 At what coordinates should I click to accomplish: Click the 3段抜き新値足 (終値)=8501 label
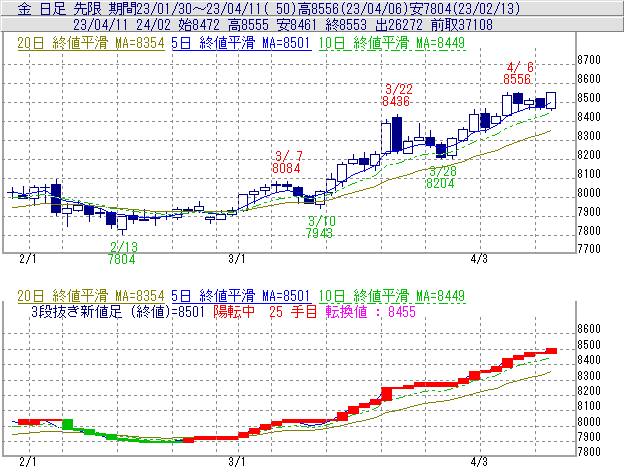(x=118, y=311)
